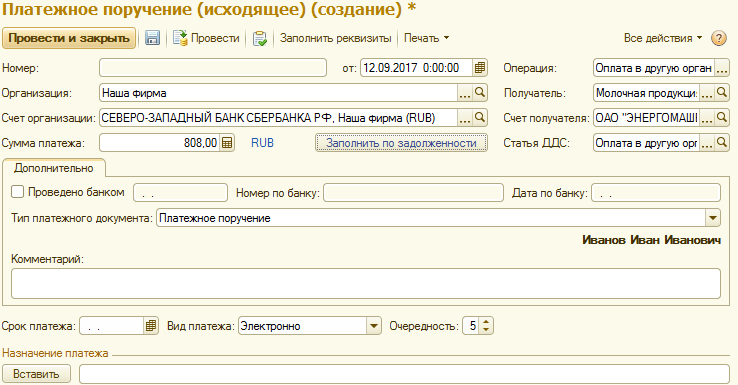Click the Заполнить по задолженности button

coord(401,143)
